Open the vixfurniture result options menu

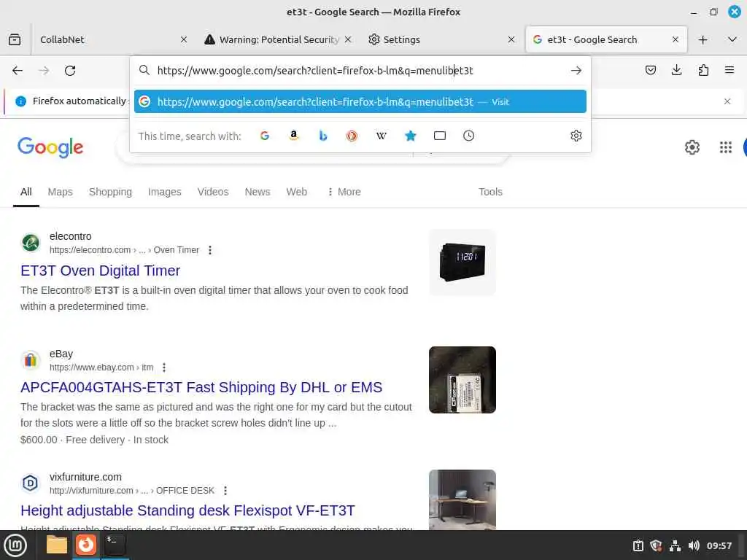pyautogui.click(x=225, y=490)
